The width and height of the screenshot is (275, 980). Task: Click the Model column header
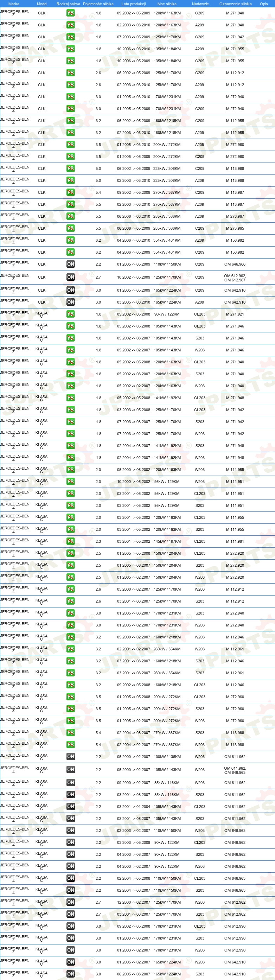(42, 4)
